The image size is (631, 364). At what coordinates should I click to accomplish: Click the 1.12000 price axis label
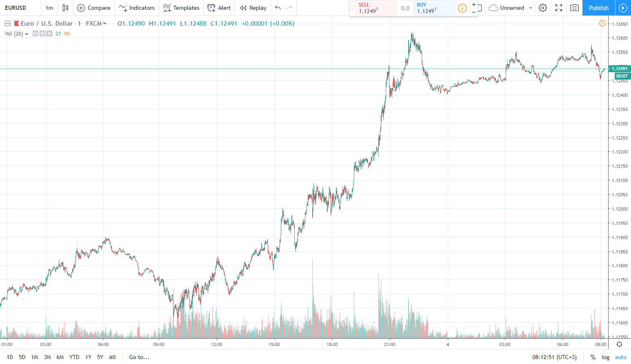pyautogui.click(x=620, y=209)
